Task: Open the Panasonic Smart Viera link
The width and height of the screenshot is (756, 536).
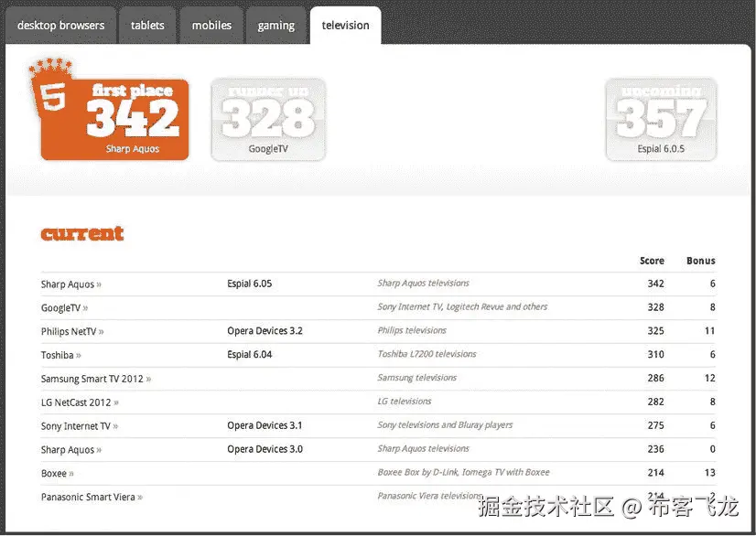Action: click(x=92, y=497)
